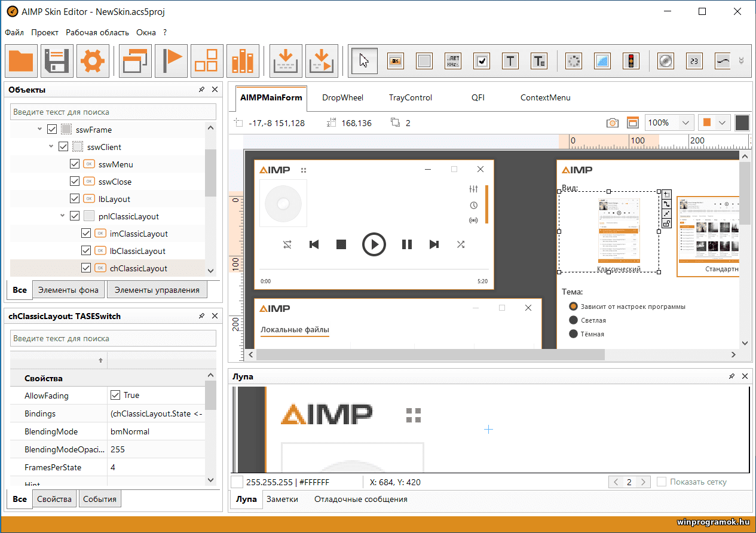Switch to the DropWheel tab
The height and width of the screenshot is (533, 756).
342,97
